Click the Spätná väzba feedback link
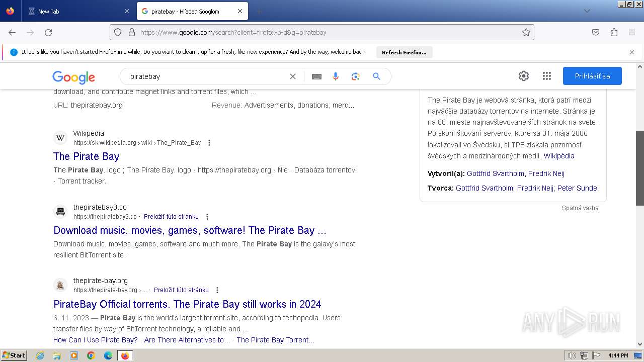The height and width of the screenshot is (362, 644). click(580, 208)
